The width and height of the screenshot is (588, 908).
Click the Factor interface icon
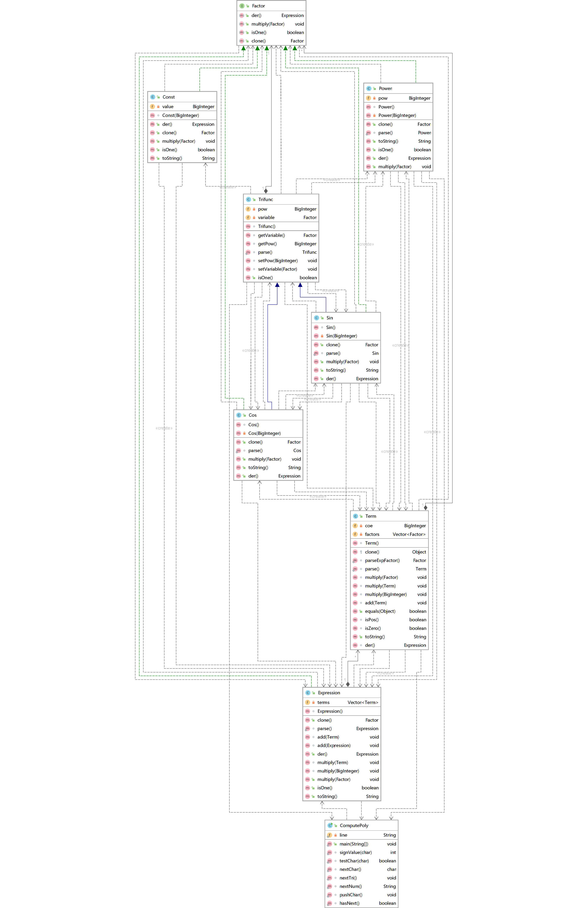tap(242, 6)
